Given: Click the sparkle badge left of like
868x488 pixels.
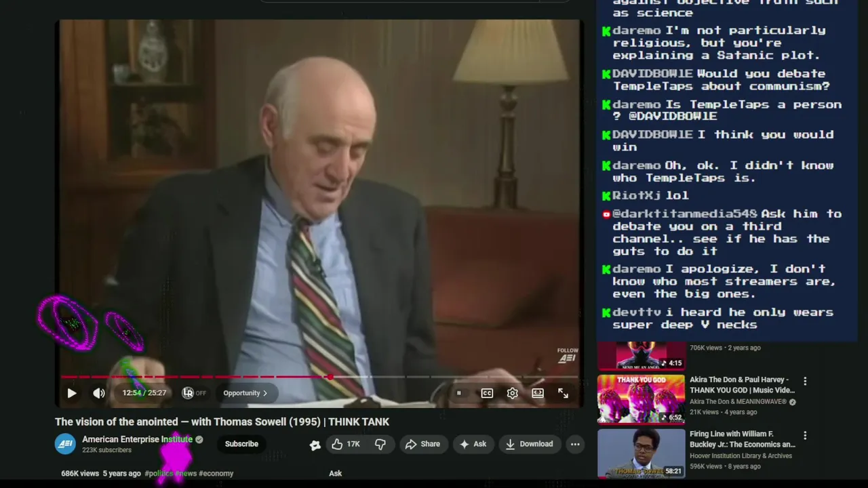Looking at the screenshot, I should [x=315, y=445].
